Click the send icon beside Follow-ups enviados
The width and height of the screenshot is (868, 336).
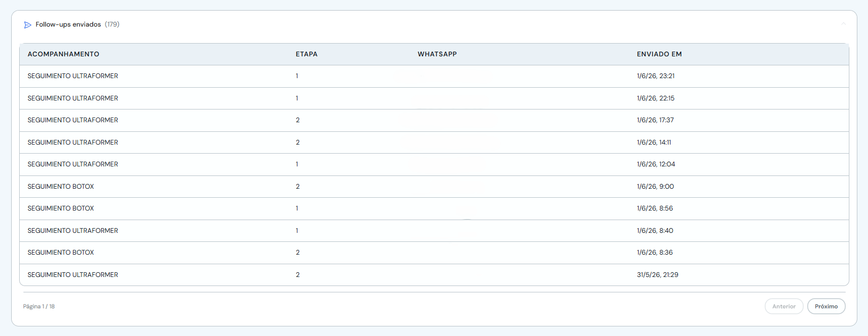pos(28,25)
